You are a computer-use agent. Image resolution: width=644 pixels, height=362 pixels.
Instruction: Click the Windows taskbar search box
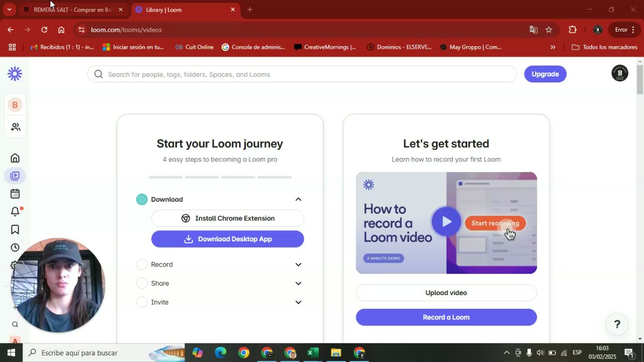click(104, 352)
